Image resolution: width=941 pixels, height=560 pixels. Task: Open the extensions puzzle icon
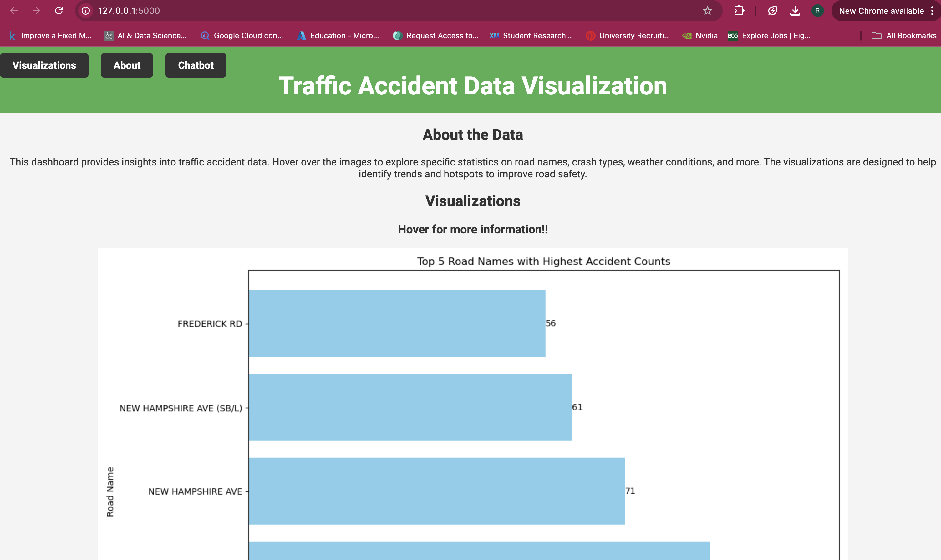[739, 11]
